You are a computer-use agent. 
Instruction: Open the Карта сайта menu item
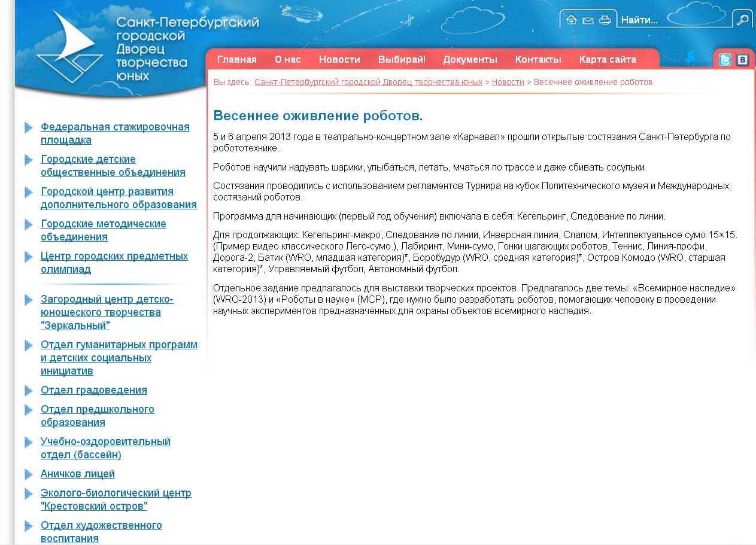tap(608, 59)
